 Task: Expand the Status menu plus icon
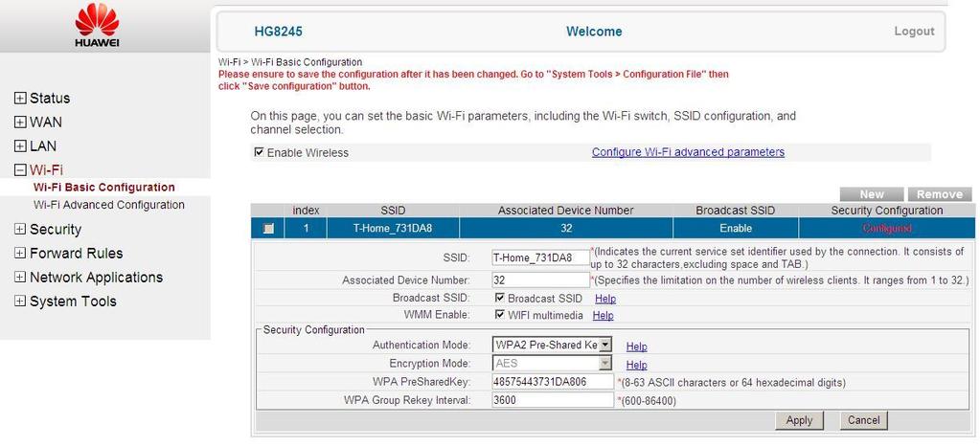[x=20, y=98]
